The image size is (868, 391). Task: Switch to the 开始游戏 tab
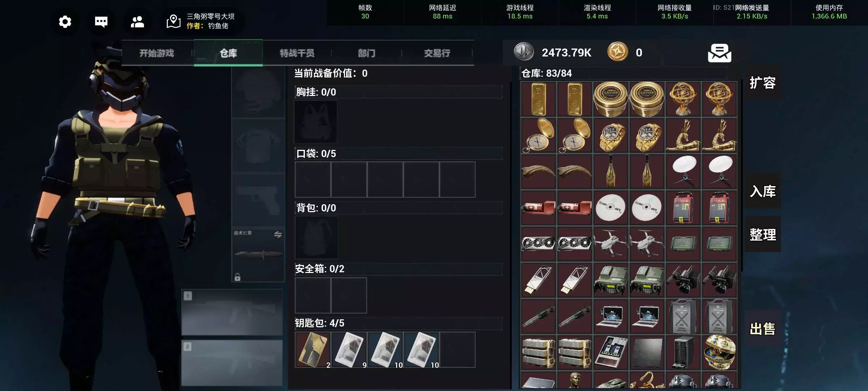tap(157, 53)
